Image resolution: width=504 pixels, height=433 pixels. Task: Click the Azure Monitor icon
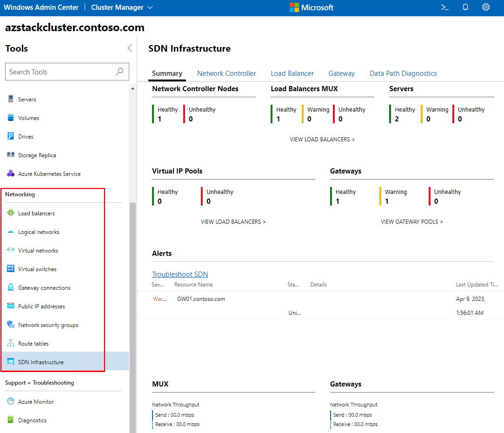coord(11,401)
